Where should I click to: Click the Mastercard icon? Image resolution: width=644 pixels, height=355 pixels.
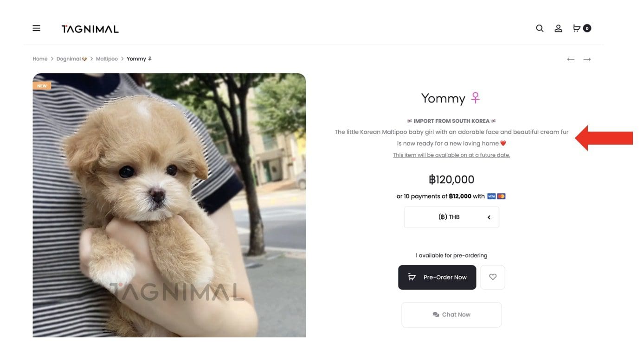(501, 197)
